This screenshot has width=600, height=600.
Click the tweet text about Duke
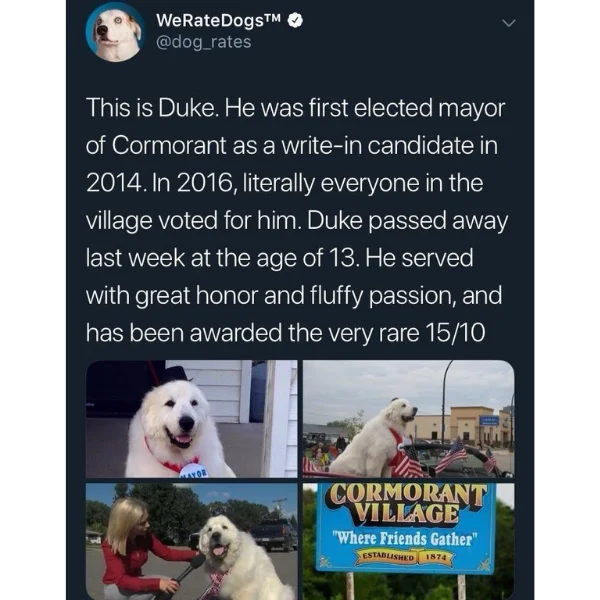coord(297,220)
